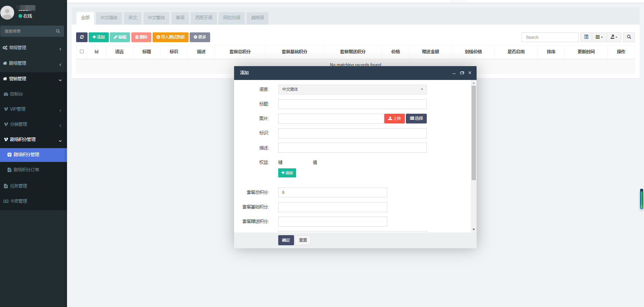Open the 语言 language dropdown
Image resolution: width=644 pixels, height=307 pixels.
coord(352,89)
